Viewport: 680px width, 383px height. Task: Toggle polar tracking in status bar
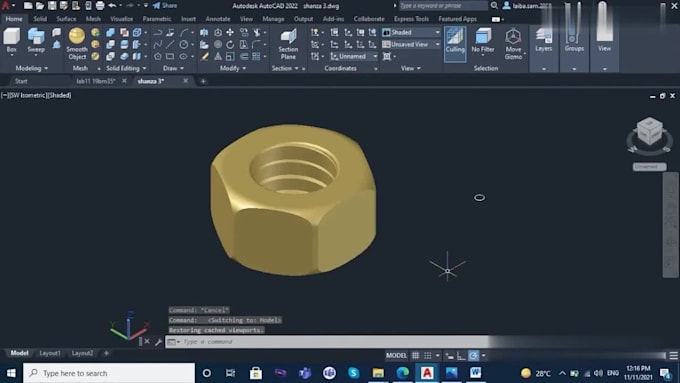pyautogui.click(x=473, y=356)
